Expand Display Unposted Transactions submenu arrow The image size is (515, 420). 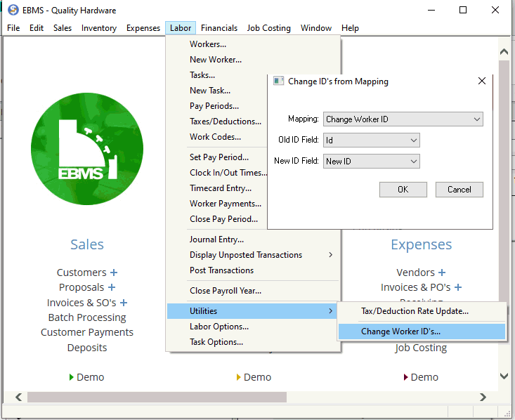coord(330,255)
